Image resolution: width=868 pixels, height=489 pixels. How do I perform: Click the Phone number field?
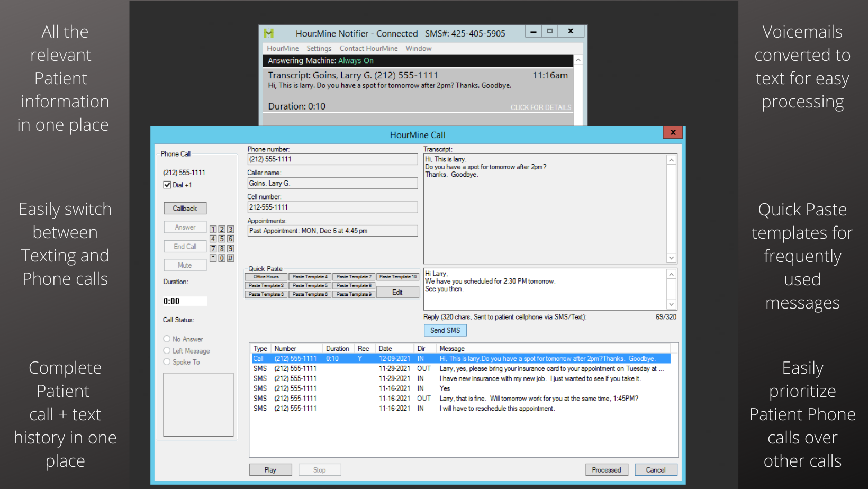(x=332, y=159)
